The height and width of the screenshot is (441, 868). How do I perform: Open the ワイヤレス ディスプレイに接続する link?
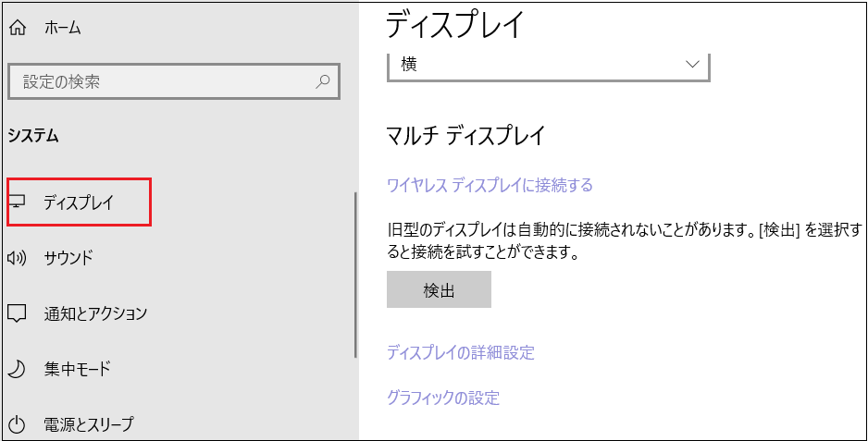coord(489,185)
